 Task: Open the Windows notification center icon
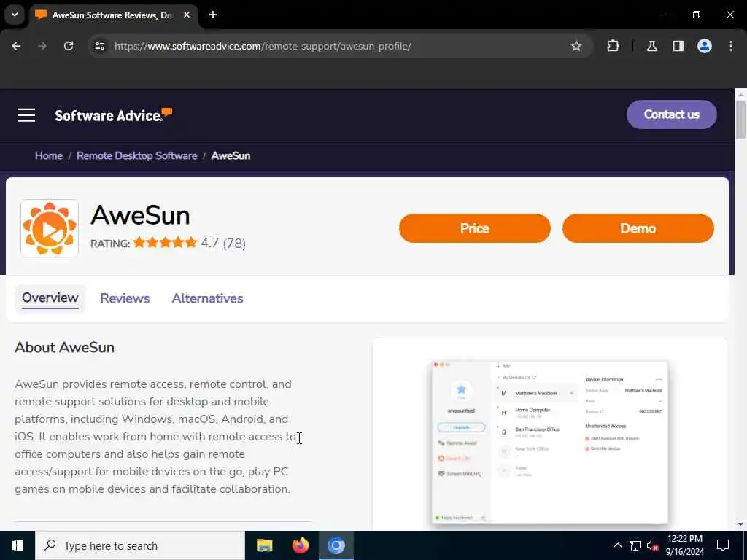(x=723, y=545)
